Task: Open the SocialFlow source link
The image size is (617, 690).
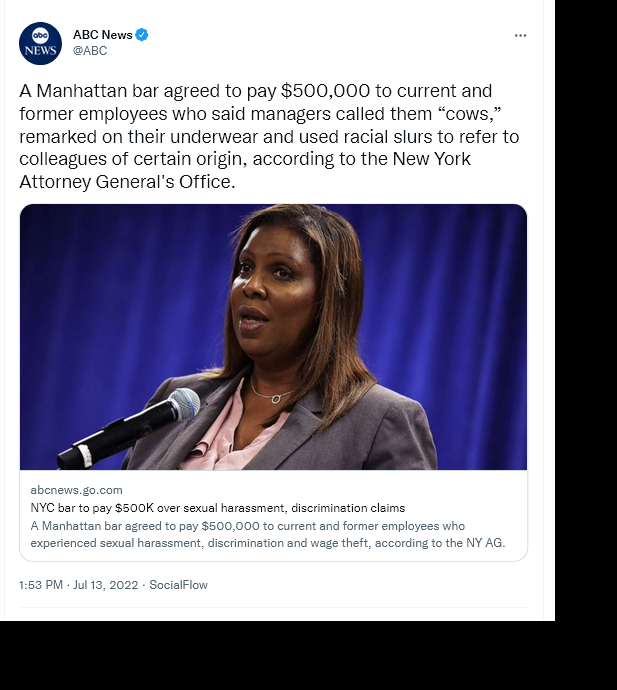Action: pos(178,585)
